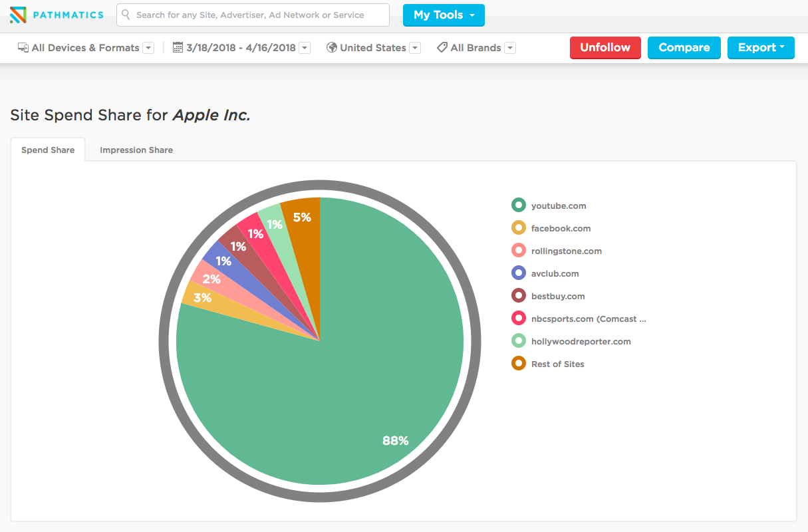Open the date range selector

coord(304,47)
